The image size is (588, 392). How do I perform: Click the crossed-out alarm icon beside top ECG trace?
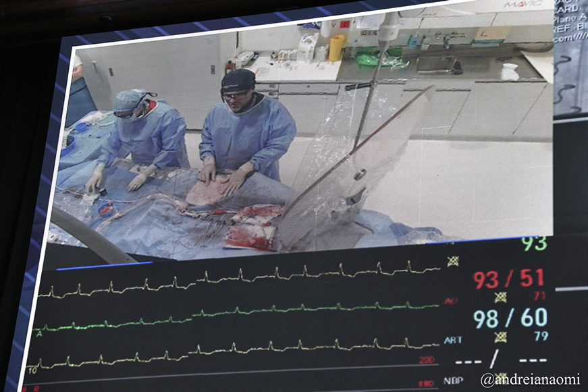452,261
